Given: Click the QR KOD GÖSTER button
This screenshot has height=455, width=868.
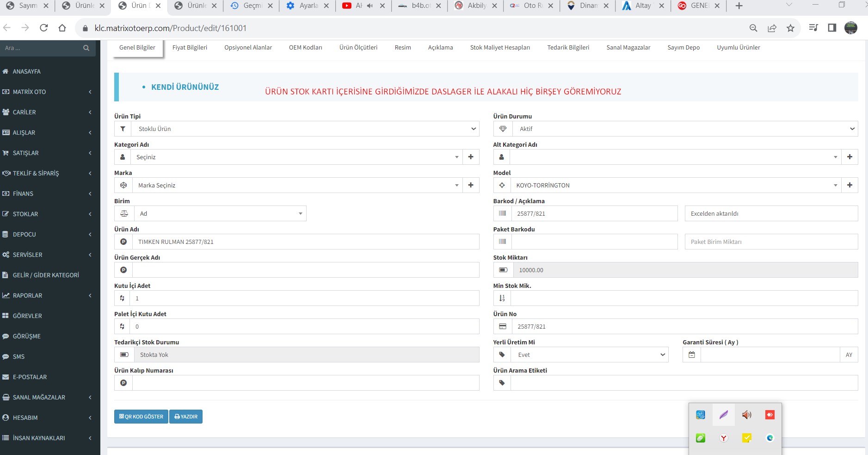Looking at the screenshot, I should coord(141,417).
